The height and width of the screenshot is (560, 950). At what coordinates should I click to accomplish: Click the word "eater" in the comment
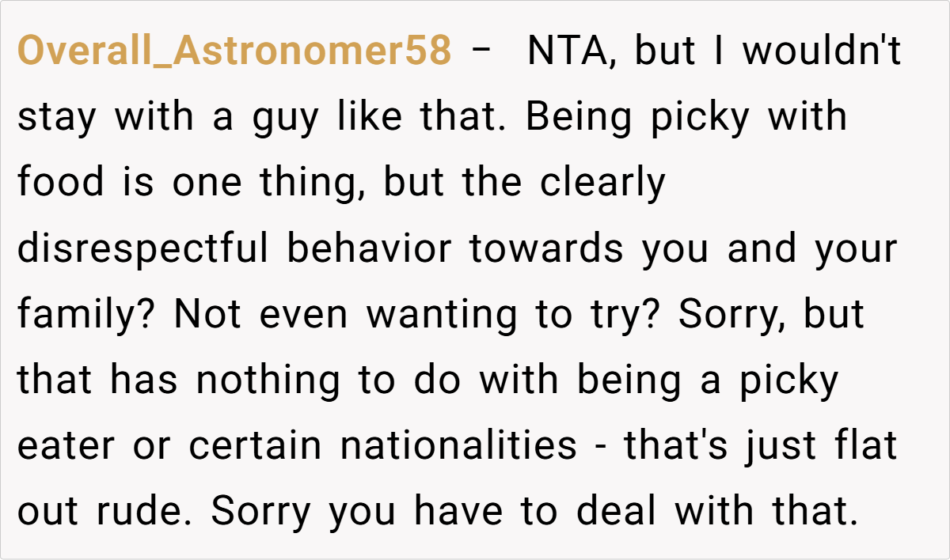(x=66, y=446)
